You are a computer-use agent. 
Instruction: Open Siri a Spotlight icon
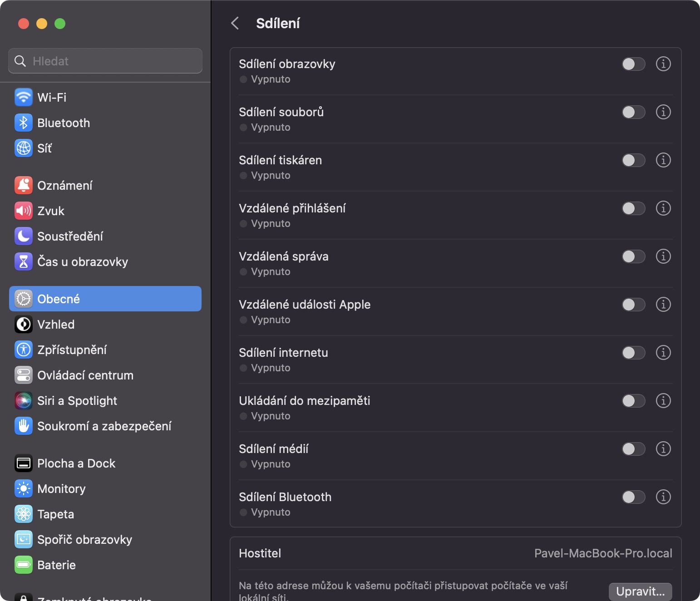(x=24, y=400)
